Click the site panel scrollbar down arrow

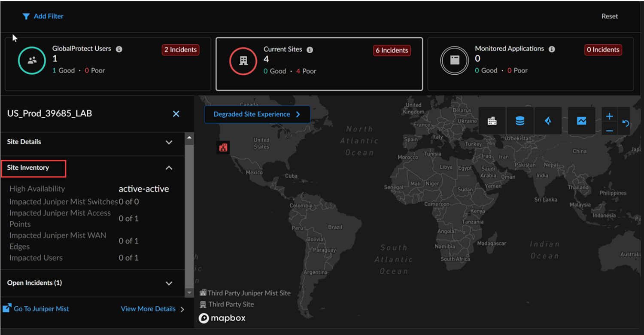click(189, 292)
